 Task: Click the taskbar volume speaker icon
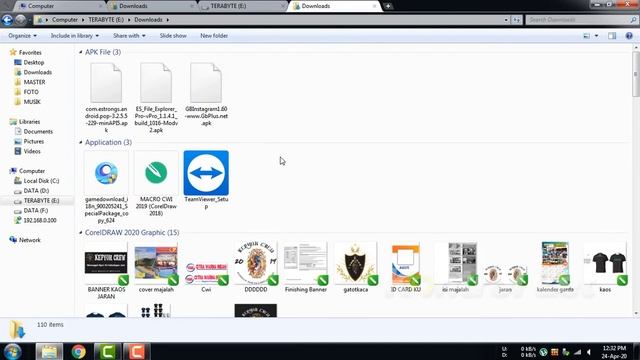click(x=589, y=352)
